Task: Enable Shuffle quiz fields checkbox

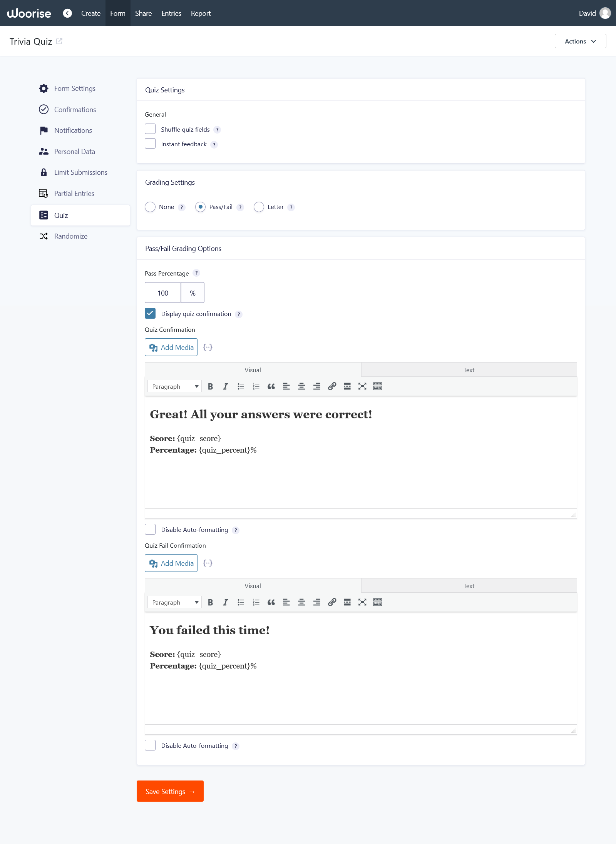Action: pyautogui.click(x=150, y=129)
